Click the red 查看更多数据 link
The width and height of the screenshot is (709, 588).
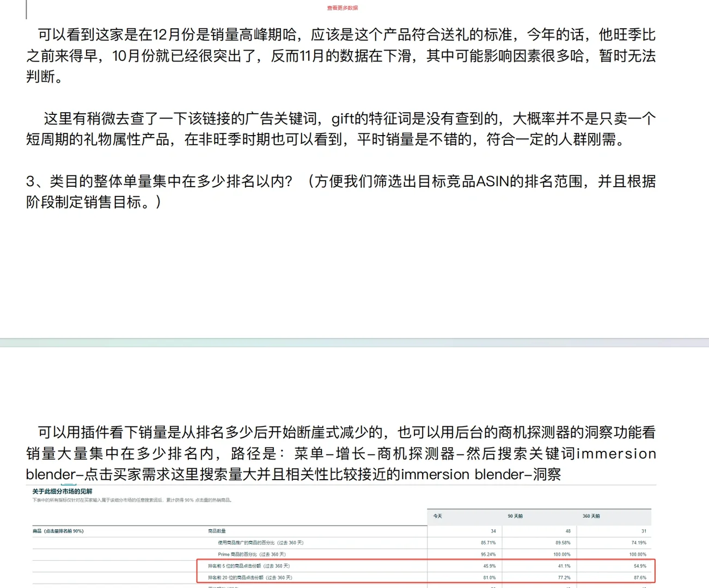[343, 8]
